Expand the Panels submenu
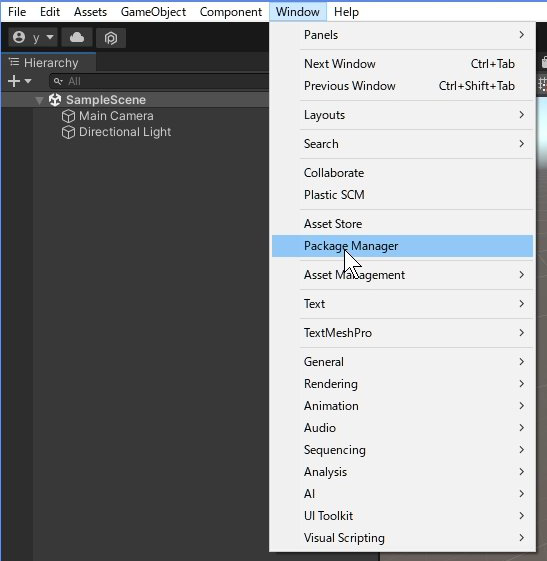547x561 pixels. (402, 35)
